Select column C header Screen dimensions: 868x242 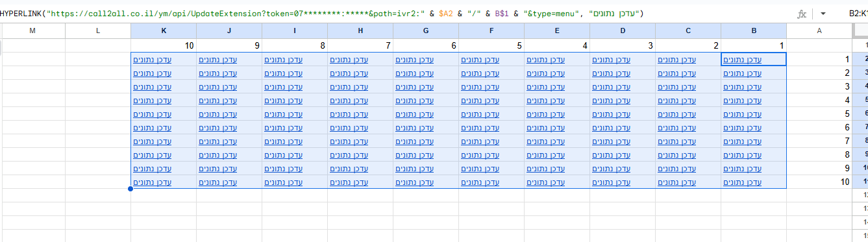pyautogui.click(x=688, y=30)
